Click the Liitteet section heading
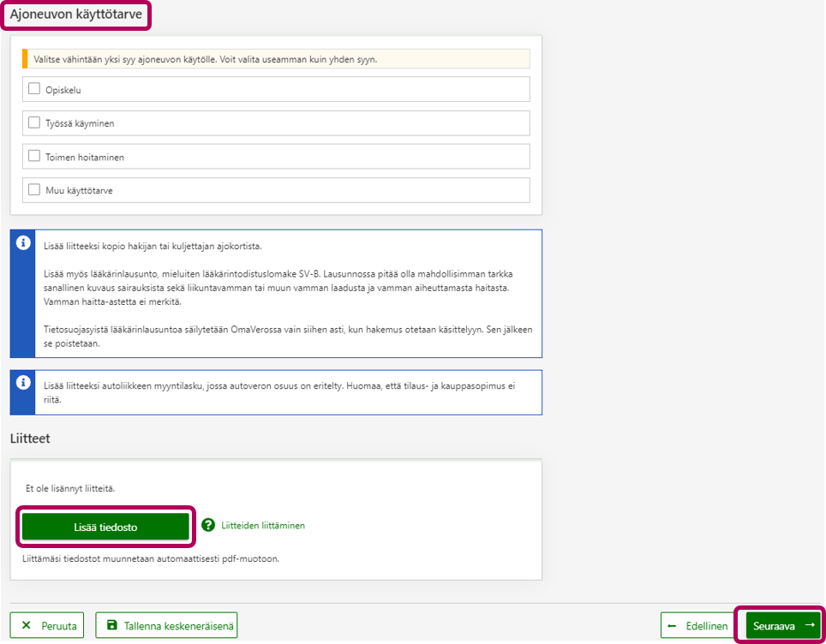826x644 pixels. (x=30, y=438)
